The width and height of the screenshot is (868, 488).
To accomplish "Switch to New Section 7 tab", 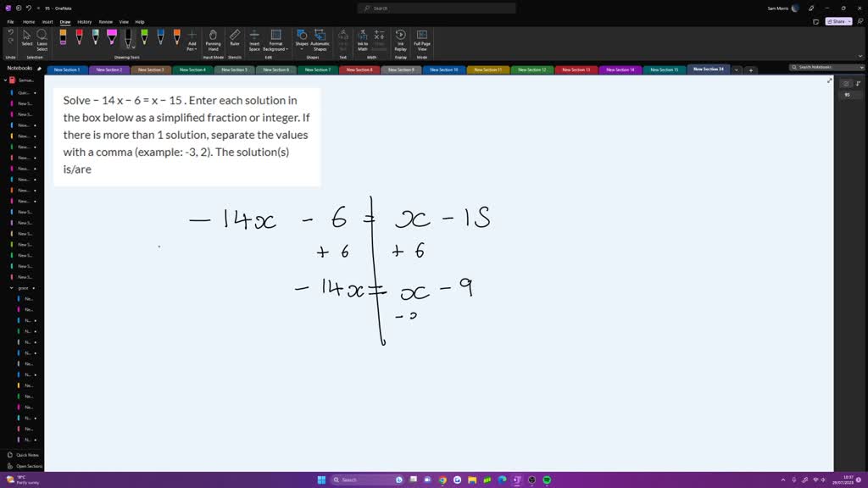I will pyautogui.click(x=319, y=69).
